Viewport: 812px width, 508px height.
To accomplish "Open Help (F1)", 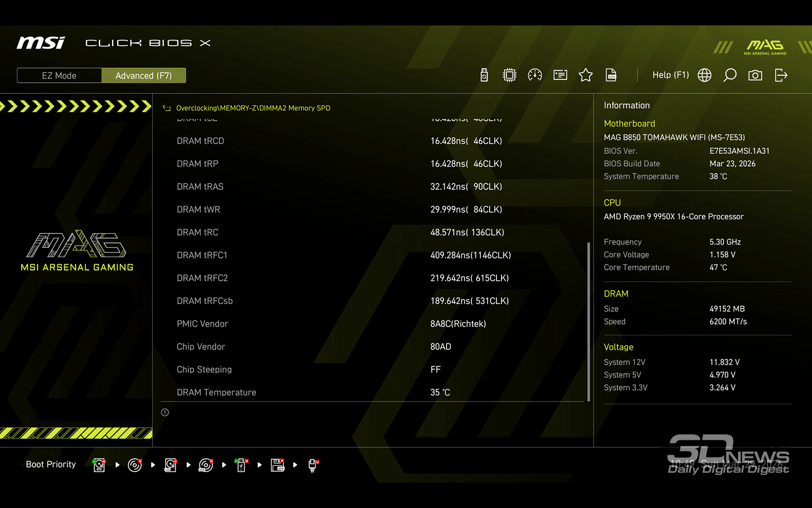I will 670,75.
